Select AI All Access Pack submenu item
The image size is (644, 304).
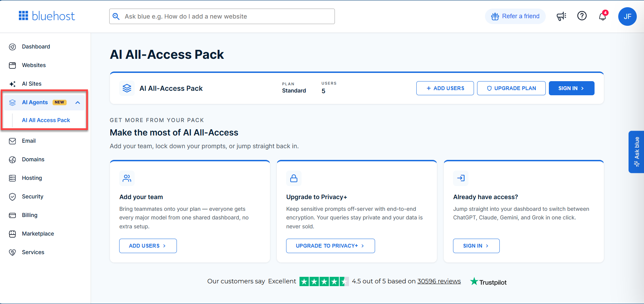46,120
